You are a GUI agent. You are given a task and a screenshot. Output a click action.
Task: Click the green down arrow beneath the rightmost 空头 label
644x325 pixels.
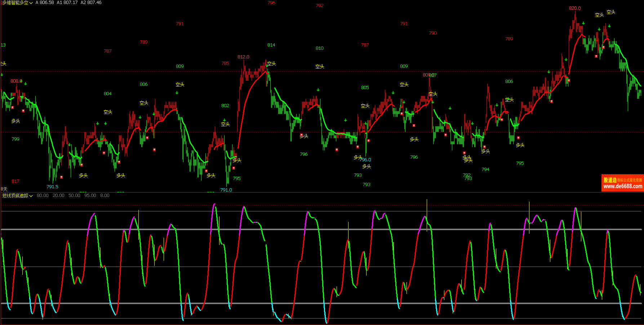click(x=609, y=26)
